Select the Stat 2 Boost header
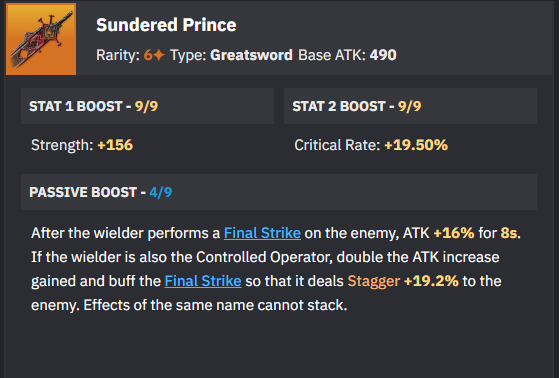This screenshot has width=559, height=378. pyautogui.click(x=410, y=106)
